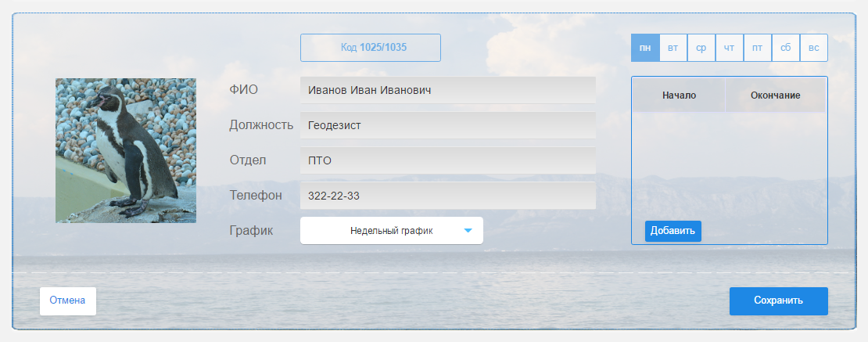This screenshot has height=342, width=868.
Task: Switch to the вт day
Action: click(x=673, y=48)
